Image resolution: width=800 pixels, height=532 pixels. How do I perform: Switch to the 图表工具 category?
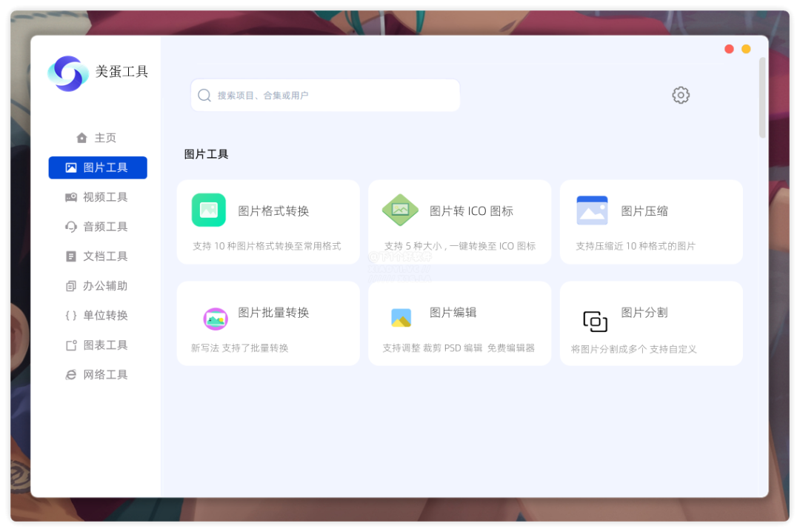coord(104,345)
